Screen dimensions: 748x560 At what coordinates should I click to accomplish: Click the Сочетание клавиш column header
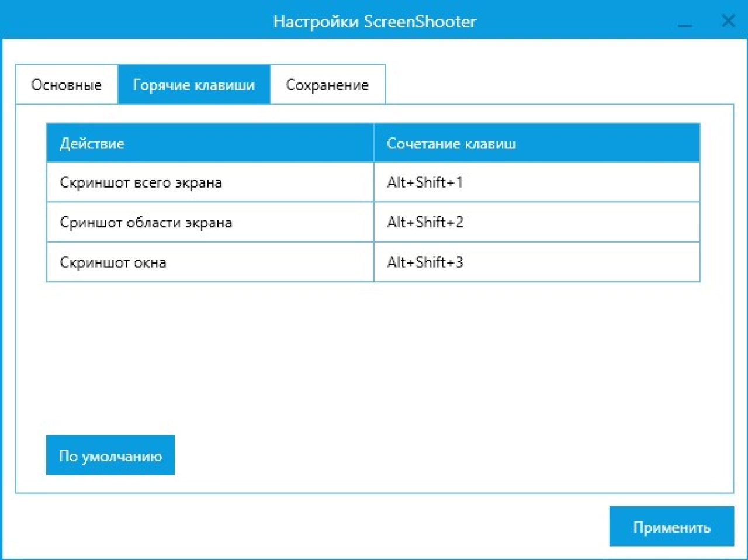[536, 143]
